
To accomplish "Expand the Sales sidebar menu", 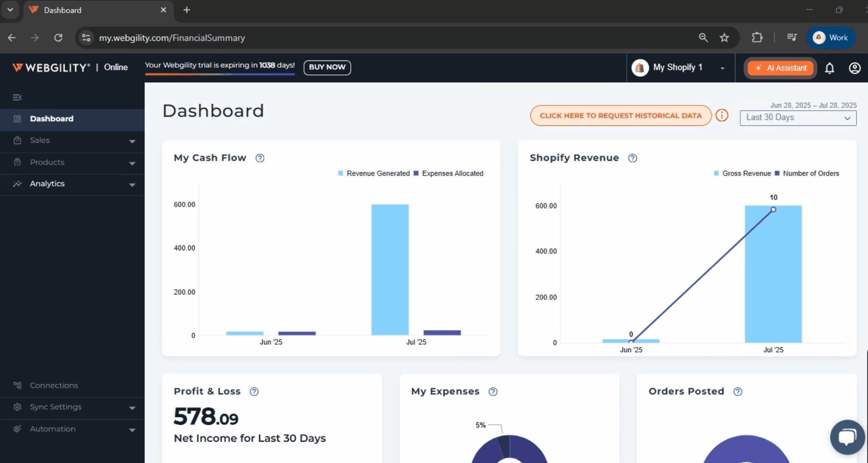I will click(73, 140).
